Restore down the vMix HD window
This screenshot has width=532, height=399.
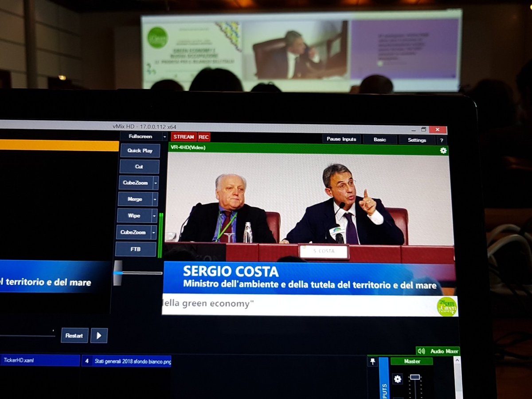[x=423, y=129]
